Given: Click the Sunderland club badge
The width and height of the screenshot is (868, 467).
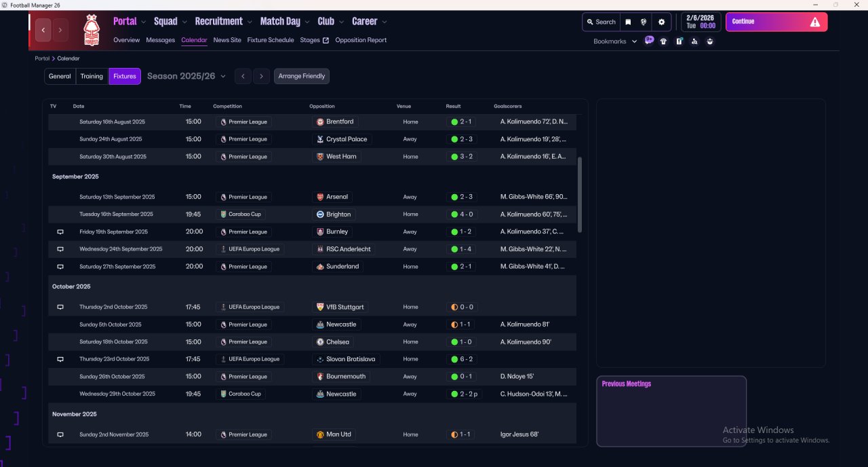Looking at the screenshot, I should pos(320,267).
